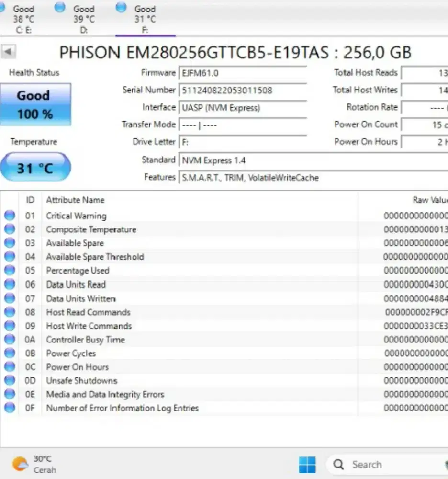
Task: Click the Features field with S.M.A.R.T., TRIM
Action: 314,178
